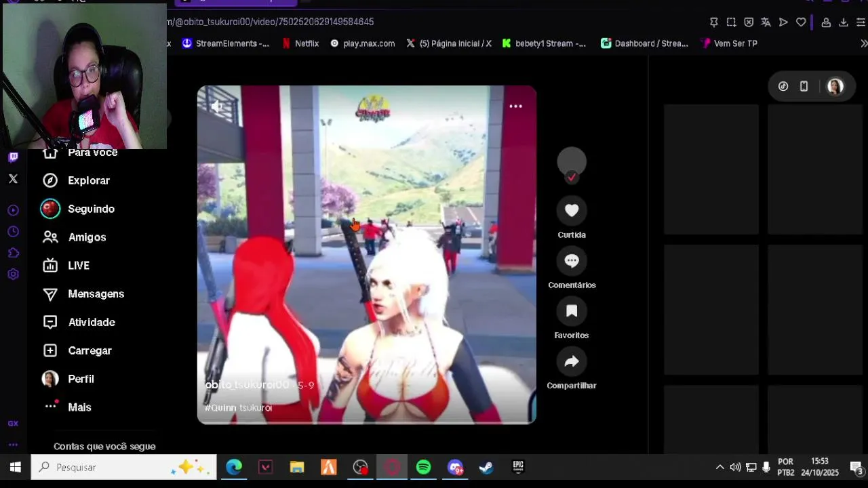Open Netflix bookmark
The height and width of the screenshot is (488, 868).
click(300, 43)
